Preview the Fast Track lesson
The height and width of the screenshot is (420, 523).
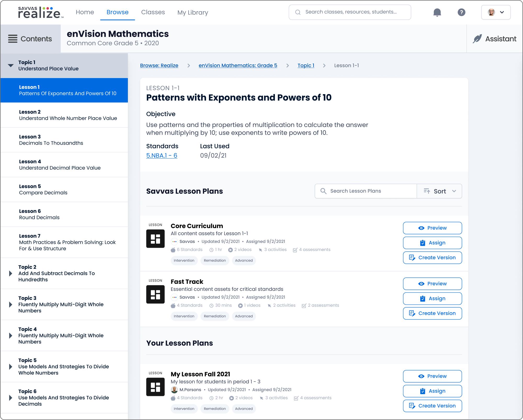433,284
